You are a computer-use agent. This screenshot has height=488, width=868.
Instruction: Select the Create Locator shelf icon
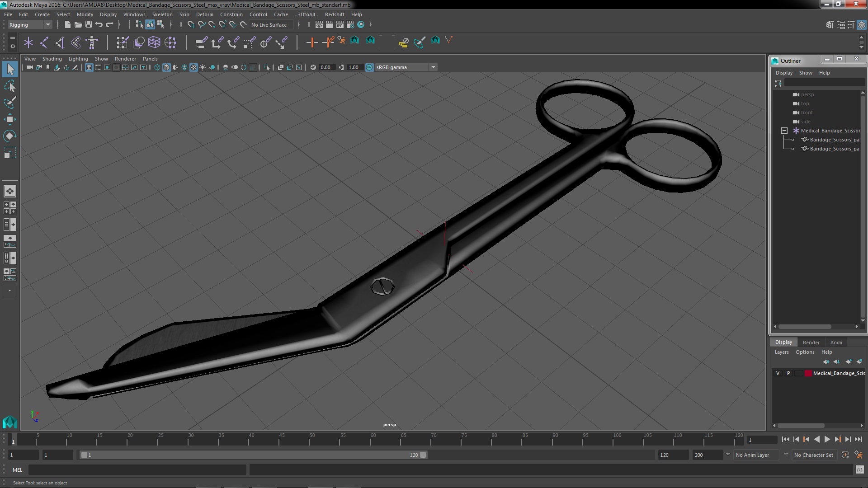click(x=28, y=42)
